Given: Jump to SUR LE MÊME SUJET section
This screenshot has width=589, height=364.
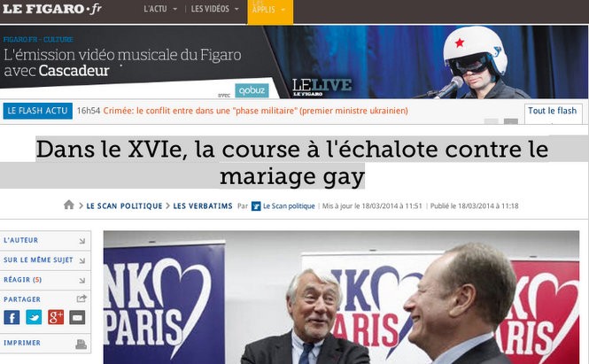Looking at the screenshot, I should click(x=45, y=260).
